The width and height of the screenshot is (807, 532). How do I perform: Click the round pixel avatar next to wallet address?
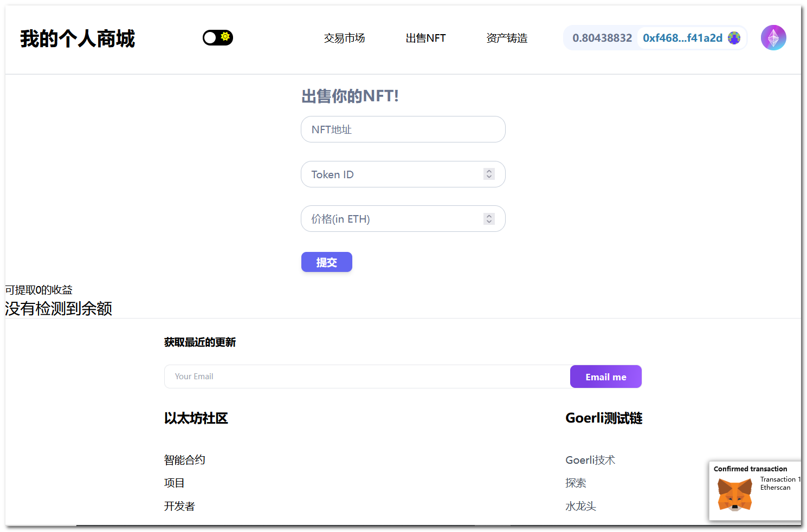(734, 38)
